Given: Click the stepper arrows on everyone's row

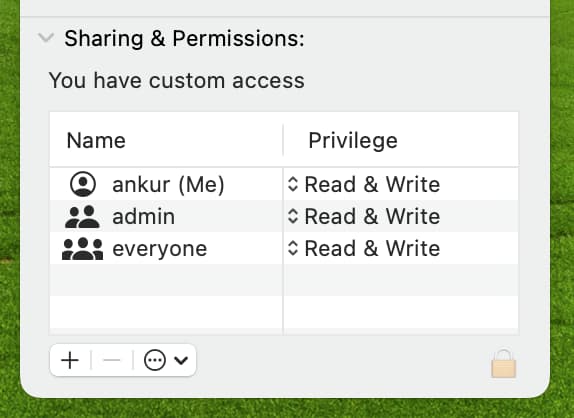Looking at the screenshot, I should coord(293,249).
